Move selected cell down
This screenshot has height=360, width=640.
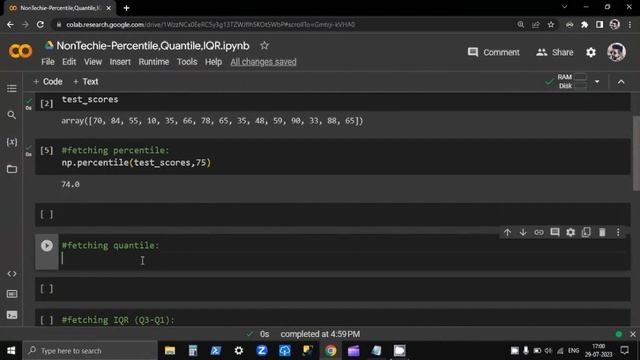[523, 232]
